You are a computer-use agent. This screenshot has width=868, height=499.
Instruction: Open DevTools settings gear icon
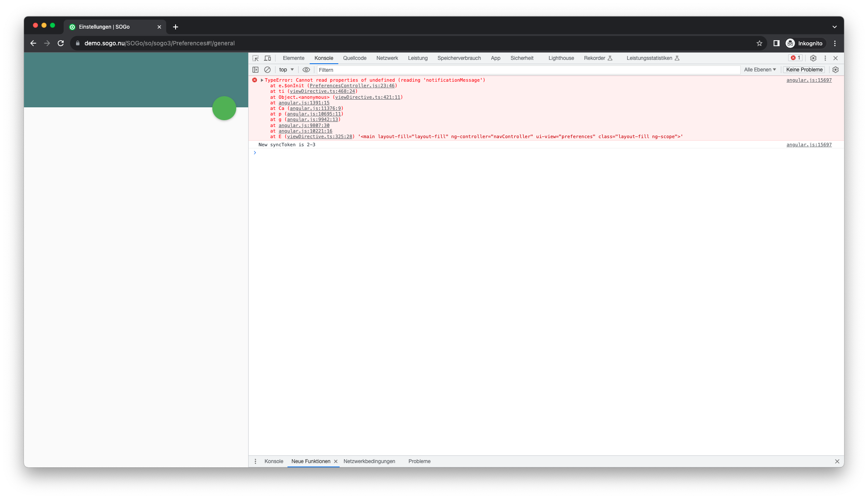pos(813,58)
